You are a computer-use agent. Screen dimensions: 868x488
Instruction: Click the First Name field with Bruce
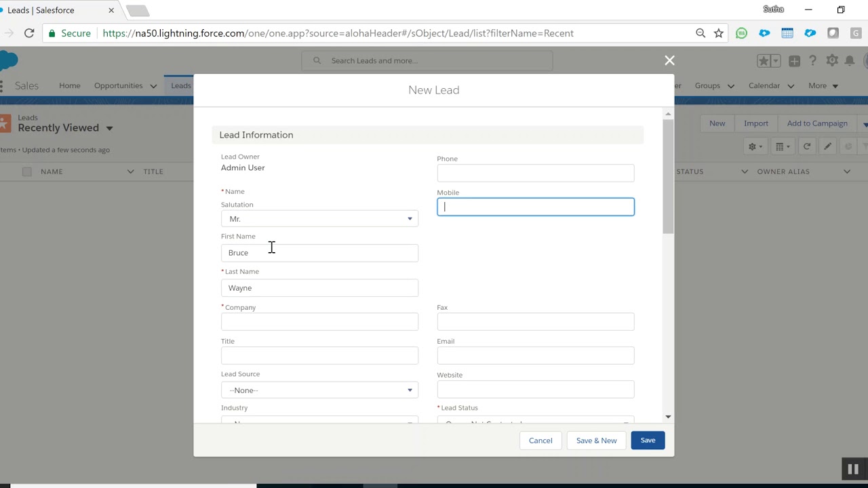point(319,253)
